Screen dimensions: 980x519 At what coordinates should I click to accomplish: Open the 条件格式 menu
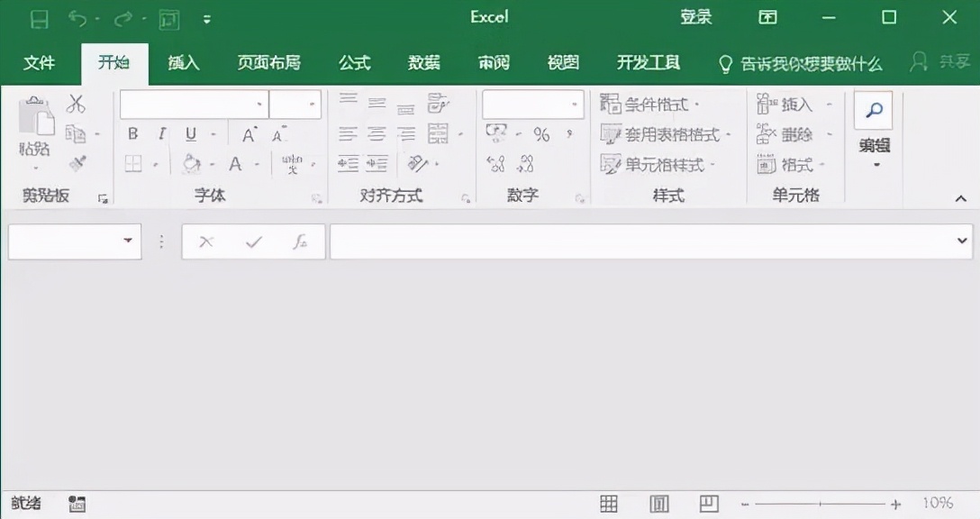click(649, 104)
